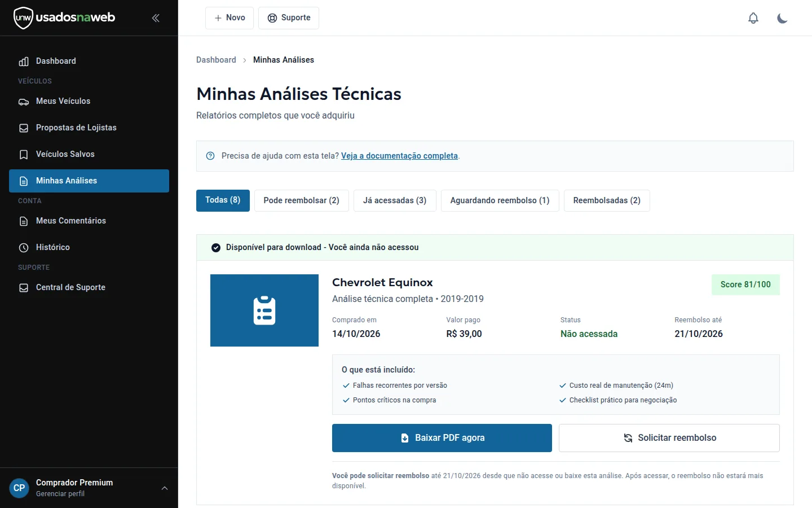
Task: Open notifications bell
Action: point(753,18)
